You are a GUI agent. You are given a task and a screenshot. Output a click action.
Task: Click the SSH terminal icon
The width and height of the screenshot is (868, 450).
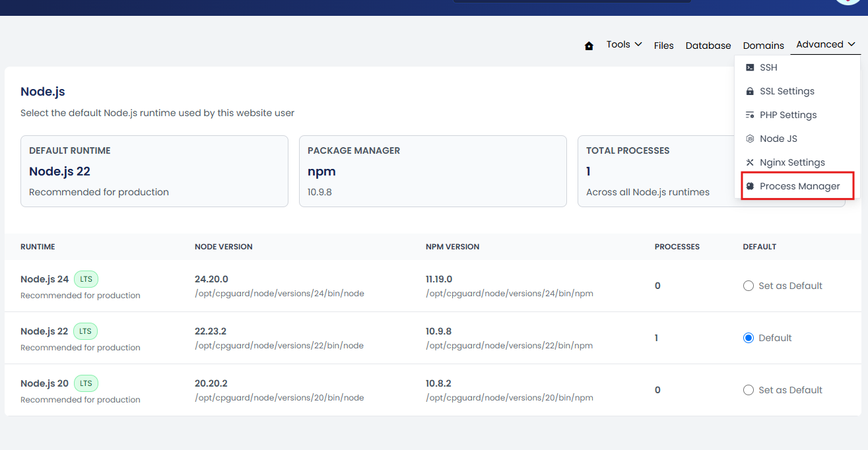(750, 67)
